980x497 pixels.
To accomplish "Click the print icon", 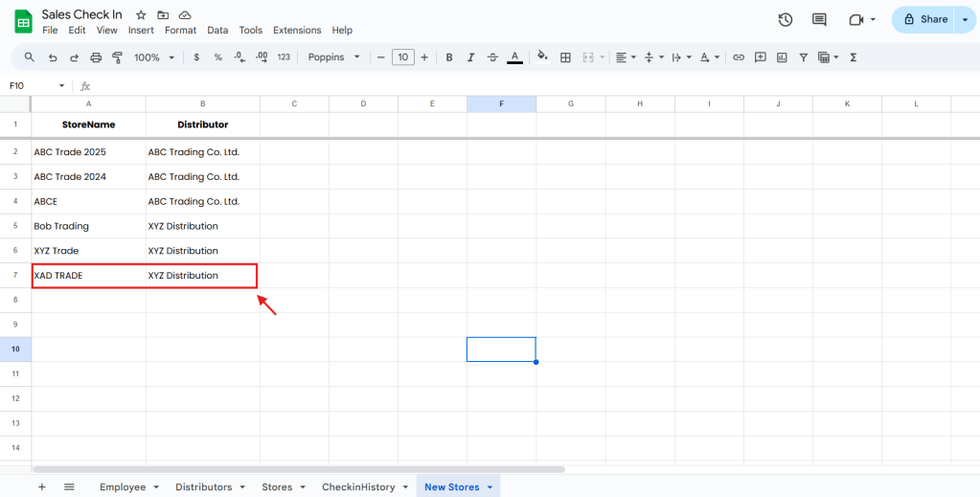I will point(96,57).
